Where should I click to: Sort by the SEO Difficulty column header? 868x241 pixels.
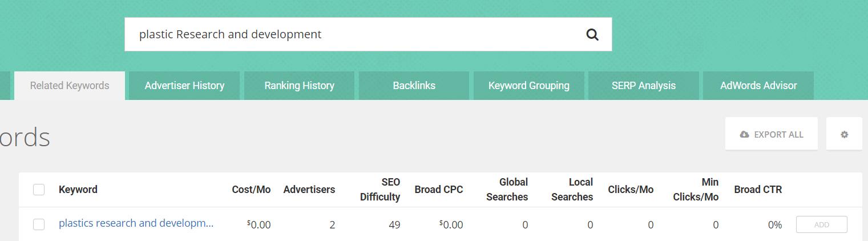(380, 190)
